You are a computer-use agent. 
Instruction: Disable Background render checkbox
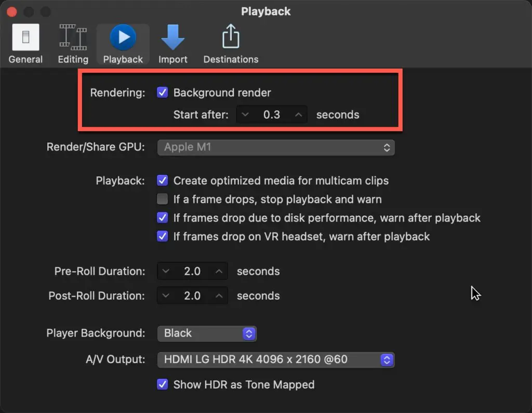[162, 93]
